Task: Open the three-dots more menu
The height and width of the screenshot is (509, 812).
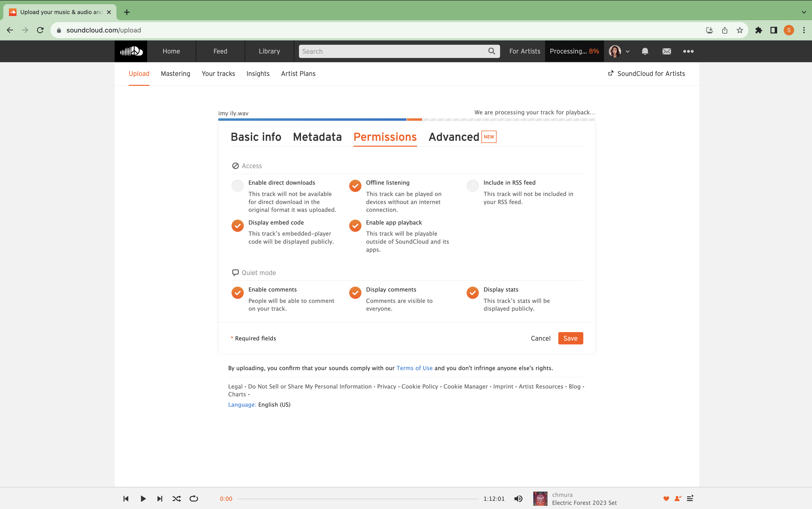Action: [x=688, y=51]
